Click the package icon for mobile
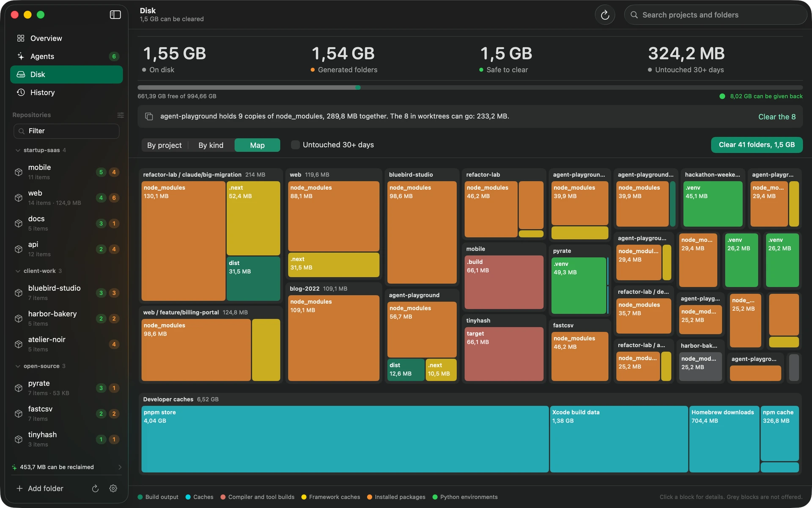The width and height of the screenshot is (812, 508). coord(19,172)
